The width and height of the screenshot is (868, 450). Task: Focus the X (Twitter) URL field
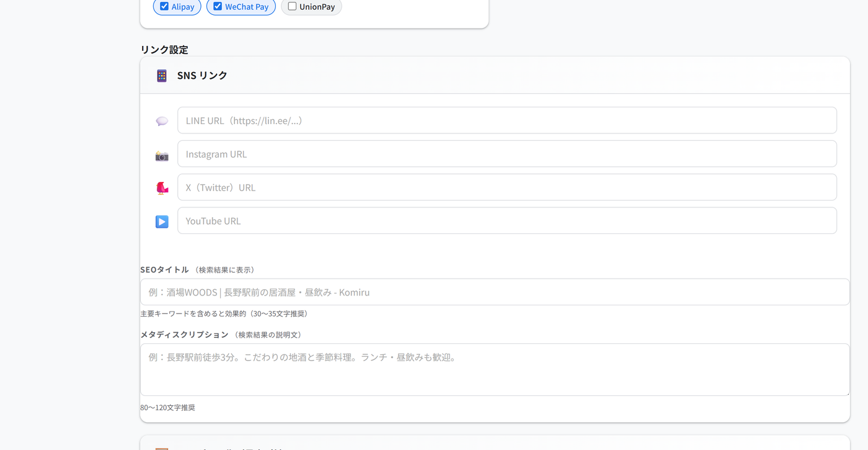(x=507, y=187)
